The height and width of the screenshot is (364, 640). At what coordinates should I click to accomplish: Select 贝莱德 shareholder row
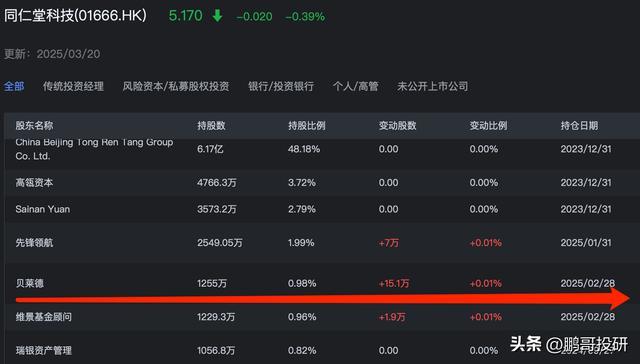click(322, 283)
